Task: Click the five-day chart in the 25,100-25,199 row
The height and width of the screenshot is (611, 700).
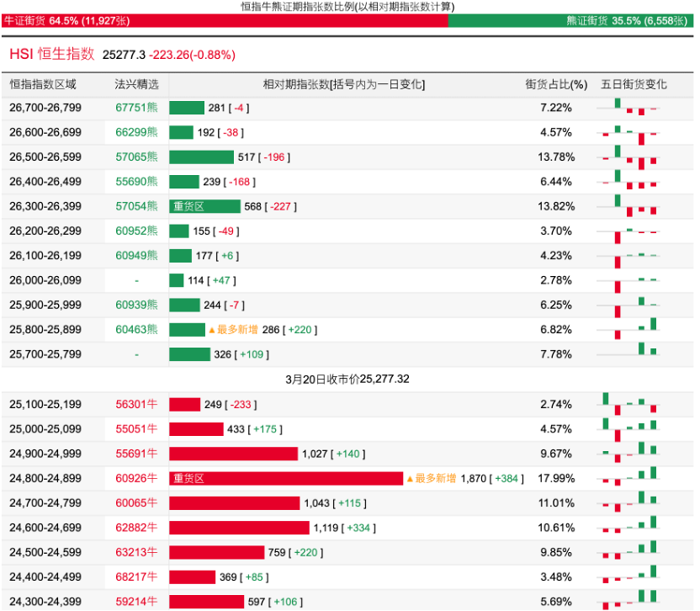Action: [628, 404]
